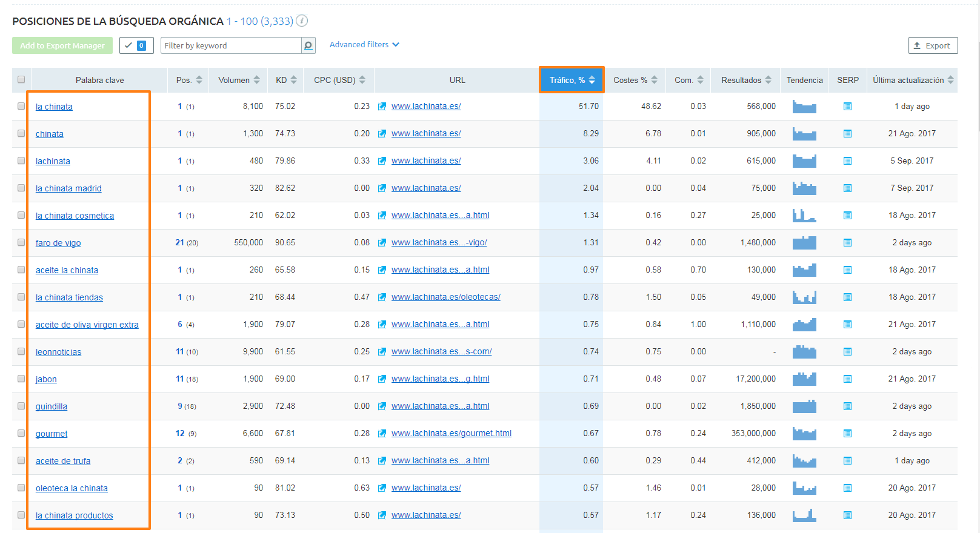Open SERP snapshot for jabon row
Viewport: 980px width, 533px height.
848,379
